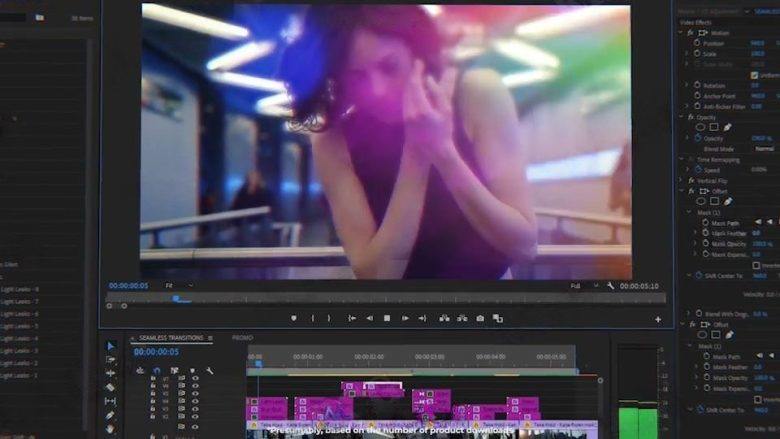The image size is (780, 439).
Task: Open the Fit zoom level dropdown
Action: [179, 286]
